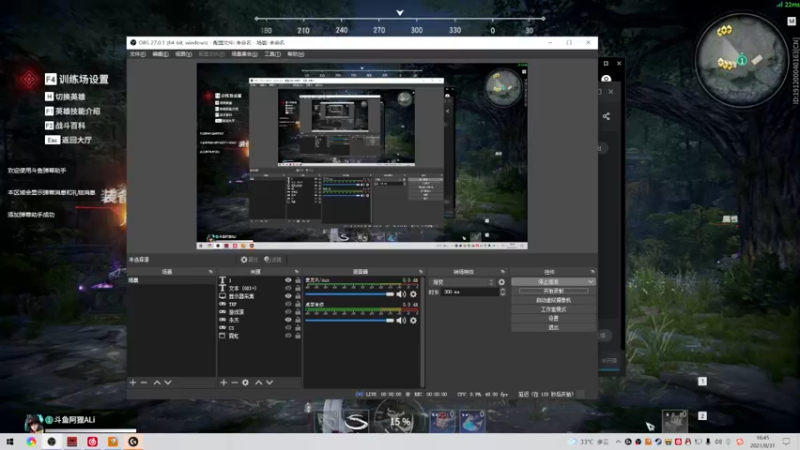This screenshot has height=450, width=800.
Task: Move scene down using the down arrow
Action: pos(168,382)
